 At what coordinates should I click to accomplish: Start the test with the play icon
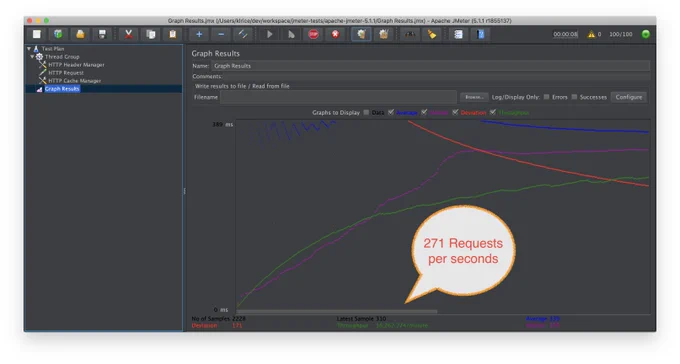(269, 34)
